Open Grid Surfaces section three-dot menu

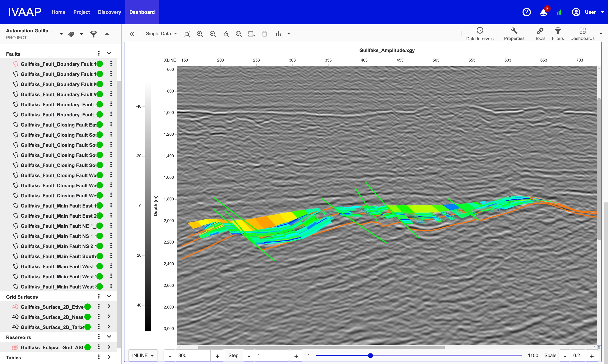(x=99, y=296)
